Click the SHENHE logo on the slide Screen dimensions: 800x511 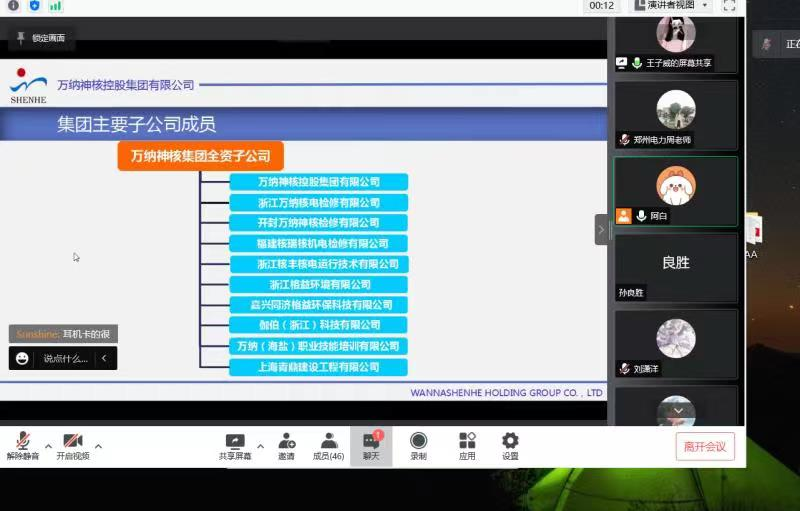28,86
